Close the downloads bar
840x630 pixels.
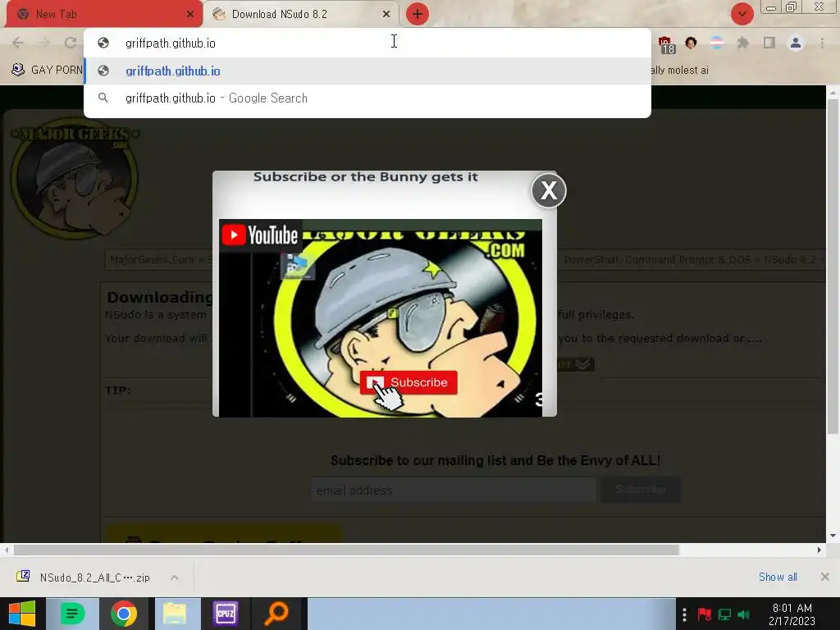[x=825, y=577]
